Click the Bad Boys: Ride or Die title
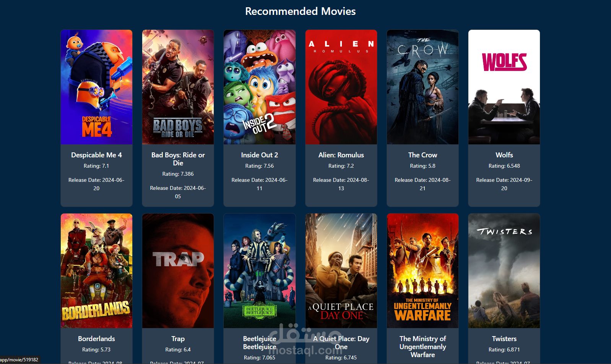Image resolution: width=611 pixels, height=364 pixels. [x=178, y=159]
